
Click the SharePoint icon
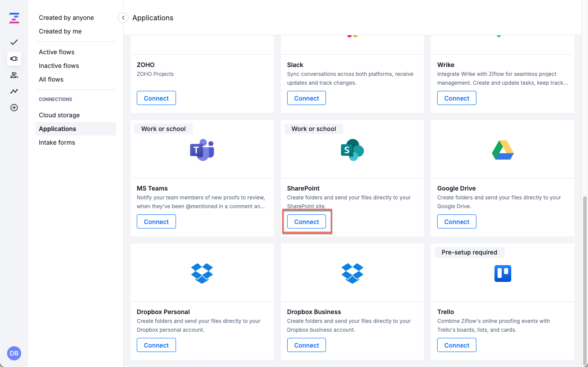352,150
